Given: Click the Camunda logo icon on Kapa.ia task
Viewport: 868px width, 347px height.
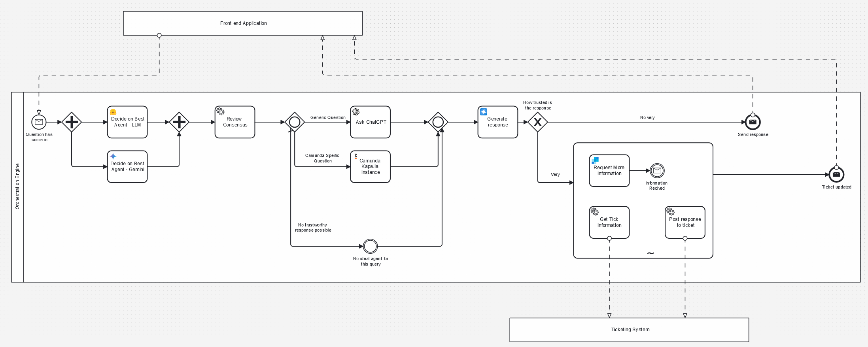Looking at the screenshot, I should (356, 156).
